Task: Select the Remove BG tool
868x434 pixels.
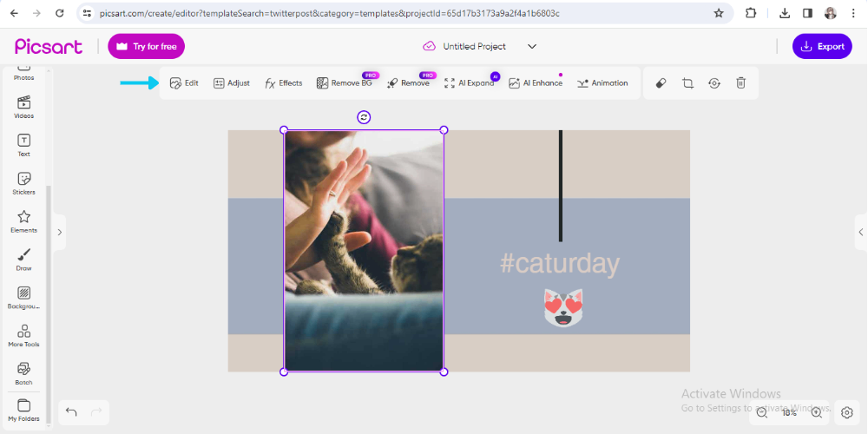Action: [344, 83]
